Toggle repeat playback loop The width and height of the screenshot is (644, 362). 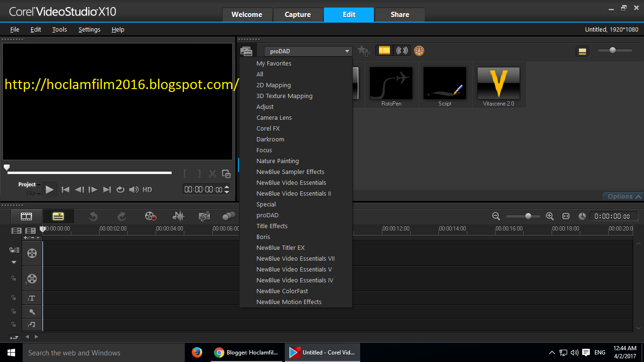[x=120, y=189]
